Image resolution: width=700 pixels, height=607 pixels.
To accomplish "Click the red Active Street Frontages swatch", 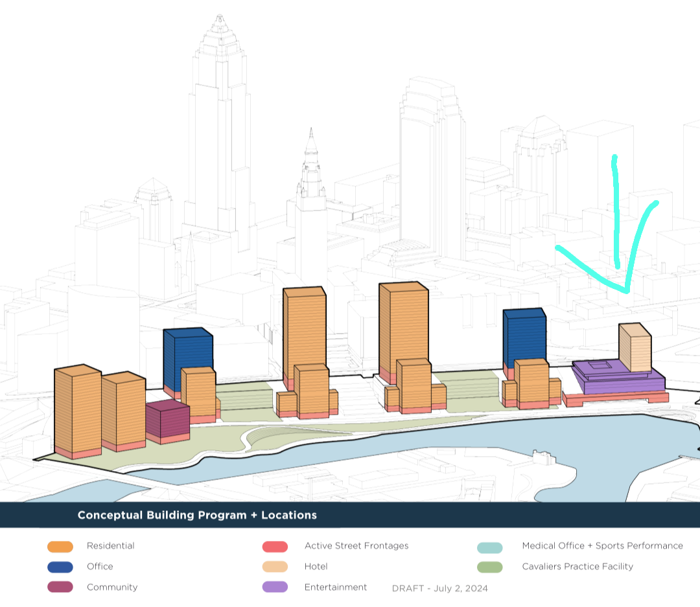I will pos(275,546).
